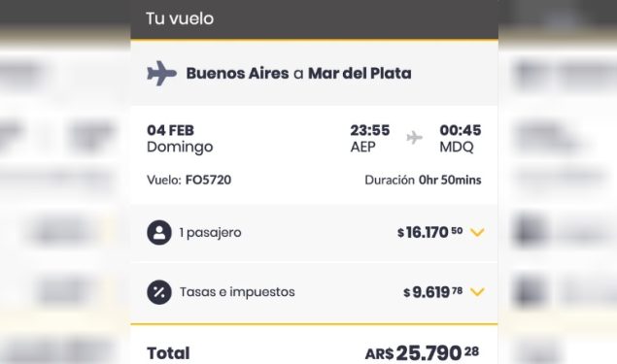Click the Buenos Aires a Mar del Plata title

click(x=298, y=73)
